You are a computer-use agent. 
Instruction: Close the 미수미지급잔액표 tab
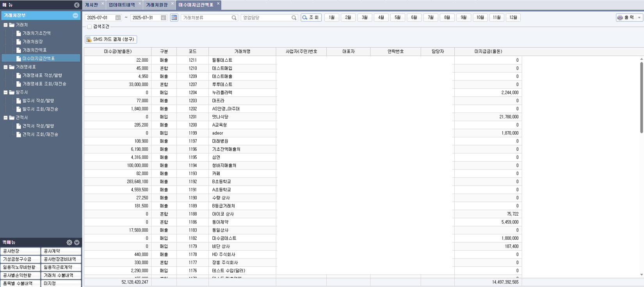[218, 4]
